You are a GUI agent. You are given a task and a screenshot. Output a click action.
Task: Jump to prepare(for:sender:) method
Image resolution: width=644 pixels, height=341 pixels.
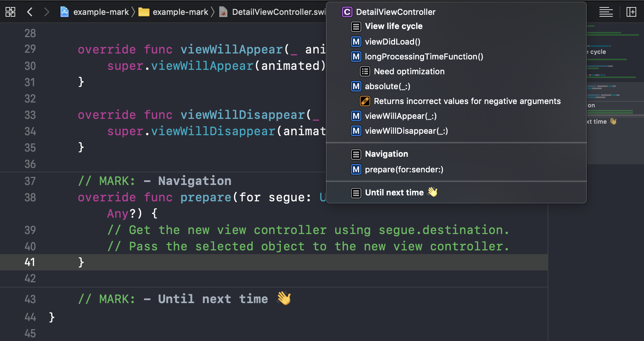pyautogui.click(x=404, y=169)
